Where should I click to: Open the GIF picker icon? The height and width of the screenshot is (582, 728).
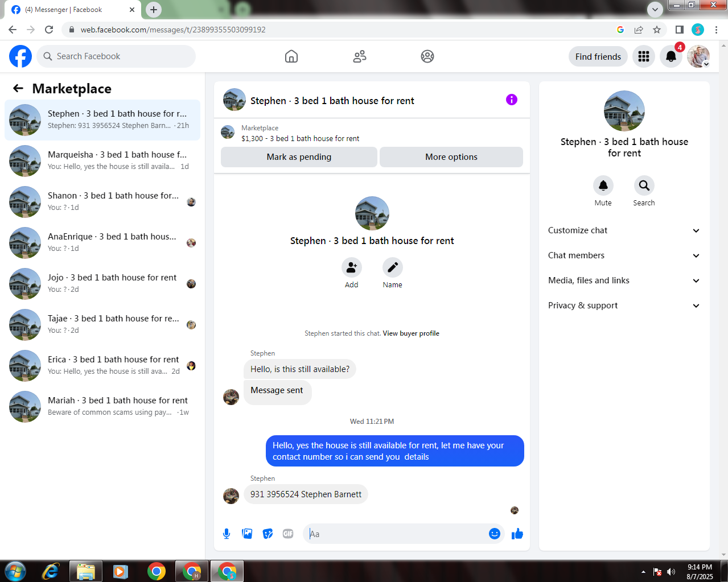(x=288, y=534)
